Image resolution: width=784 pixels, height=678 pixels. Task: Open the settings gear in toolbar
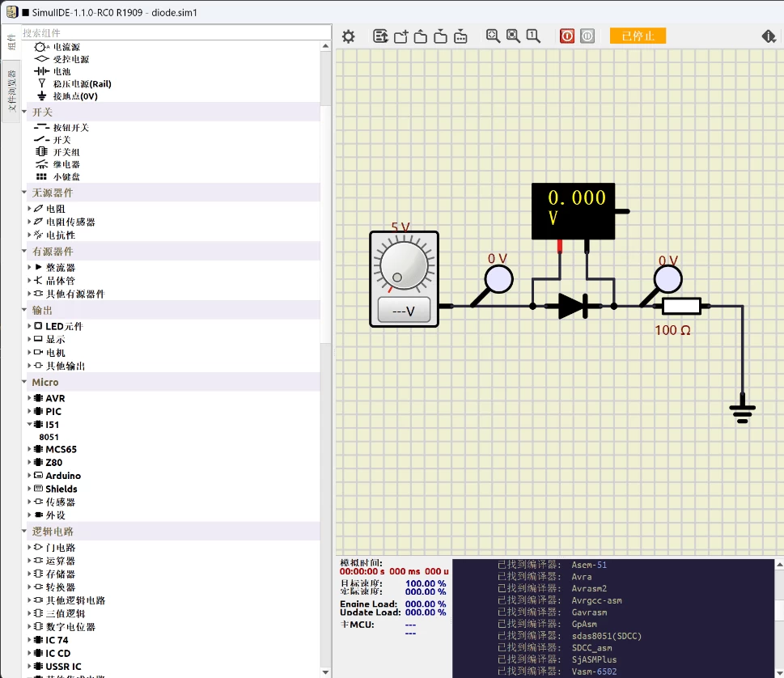pos(348,36)
